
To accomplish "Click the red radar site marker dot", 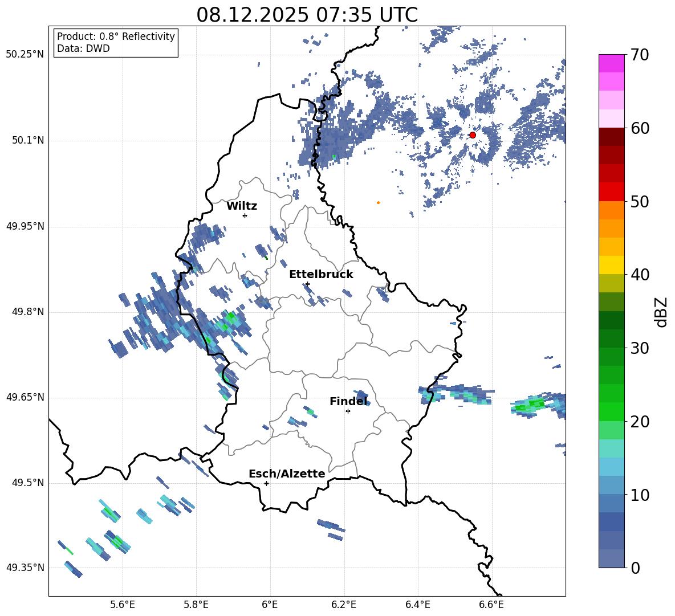I will point(473,135).
